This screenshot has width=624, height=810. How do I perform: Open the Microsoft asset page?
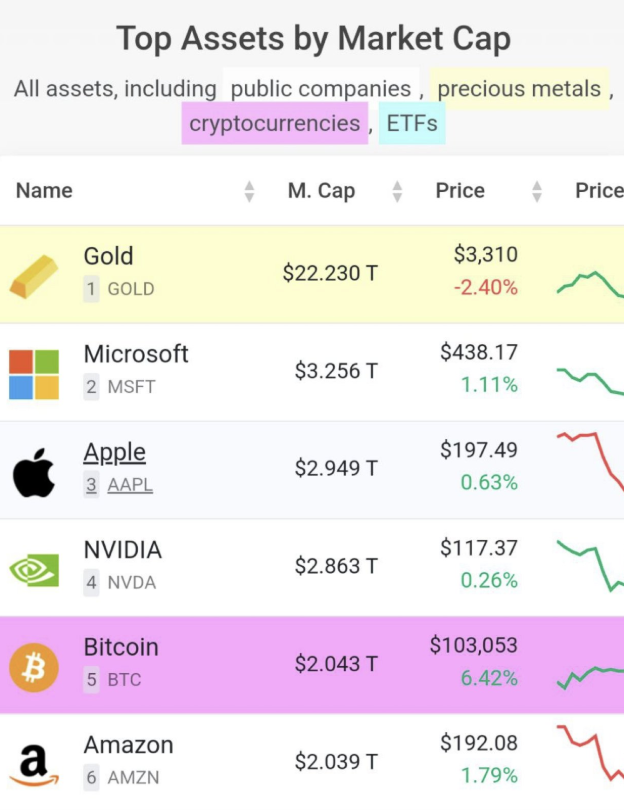click(136, 354)
